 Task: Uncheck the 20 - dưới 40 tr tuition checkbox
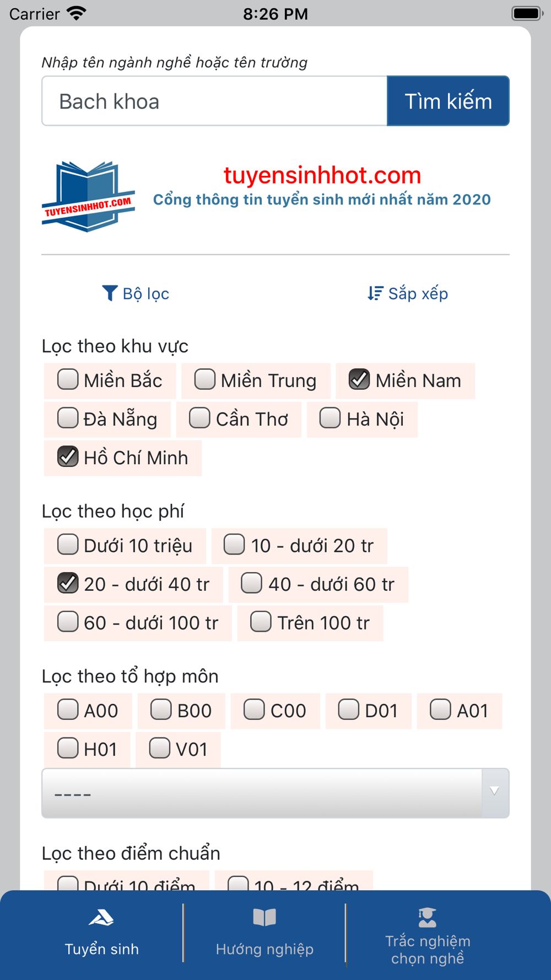[x=68, y=583]
